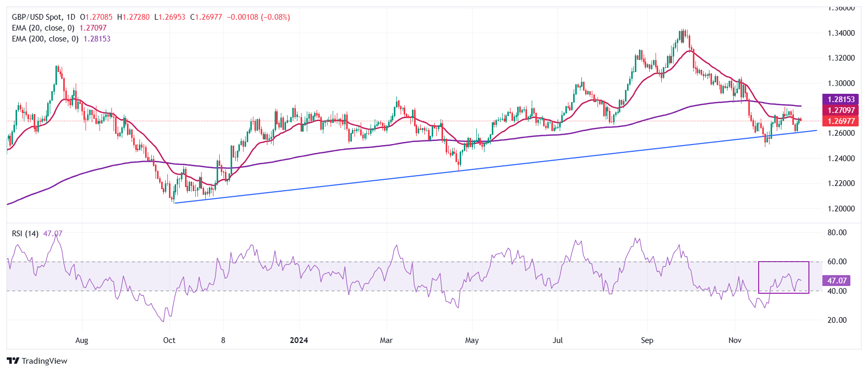Click the RSI (14) indicator legend
The image size is (868, 372).
point(25,234)
